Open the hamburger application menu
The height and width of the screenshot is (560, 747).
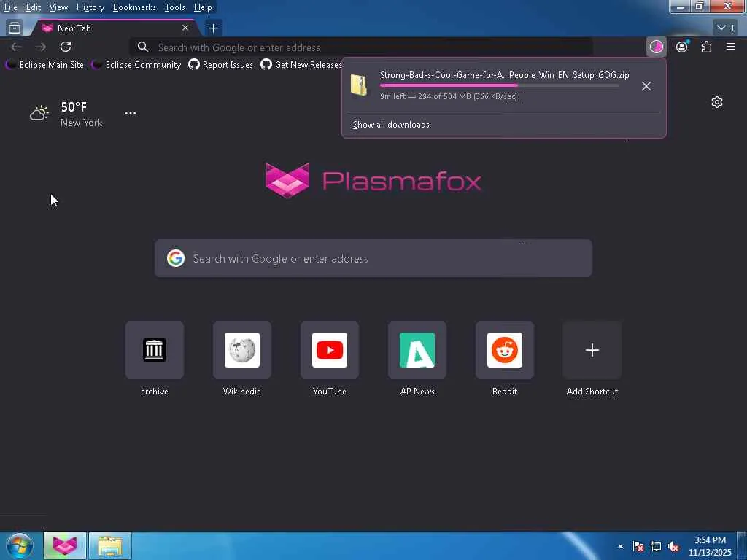731,47
